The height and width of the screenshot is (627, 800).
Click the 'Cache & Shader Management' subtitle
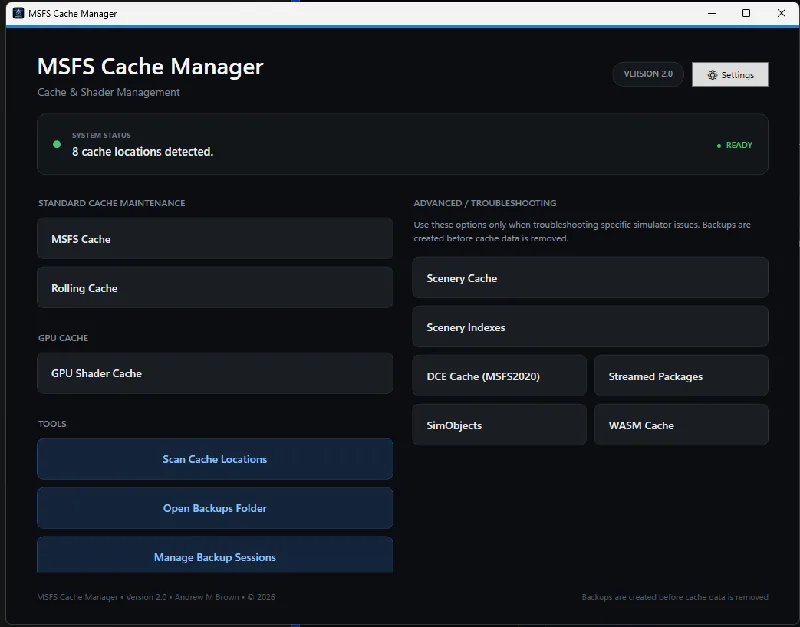(108, 92)
